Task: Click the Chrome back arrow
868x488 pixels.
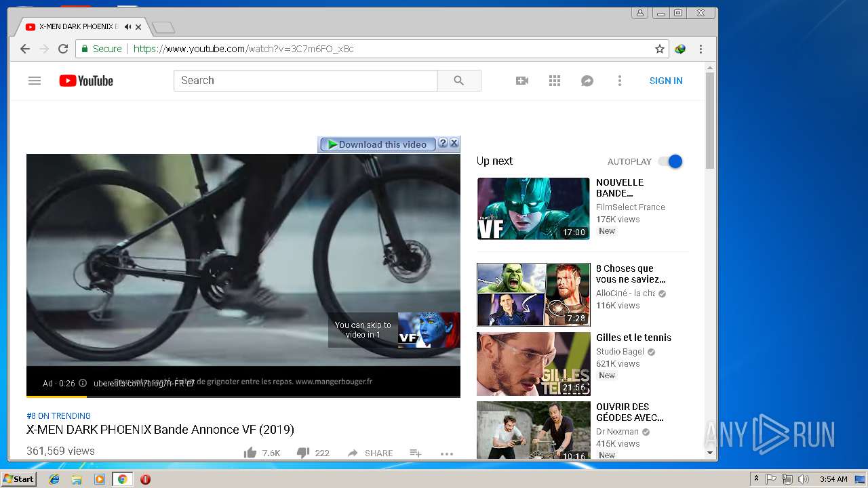Action: click(25, 49)
